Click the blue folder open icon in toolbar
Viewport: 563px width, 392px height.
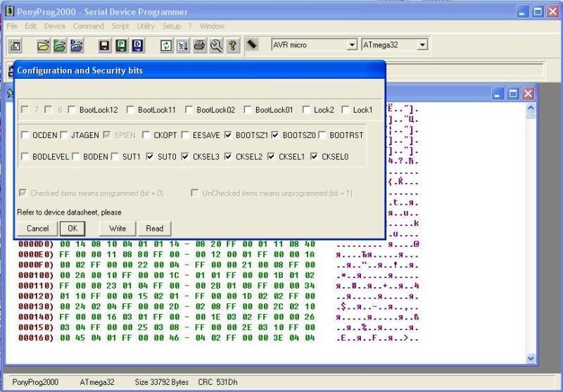[x=76, y=45]
